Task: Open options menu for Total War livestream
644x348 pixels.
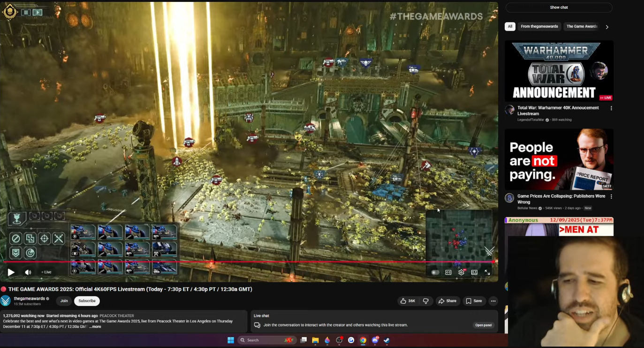Action: pyautogui.click(x=611, y=108)
